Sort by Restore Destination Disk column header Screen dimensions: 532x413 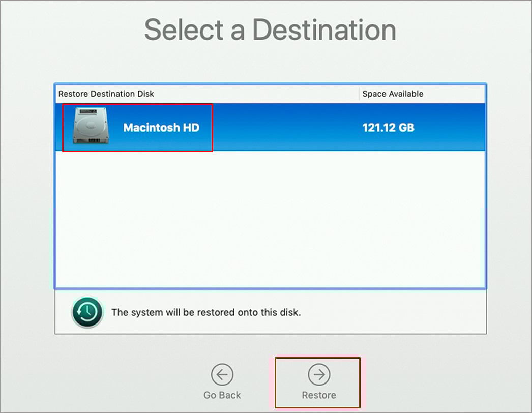coord(207,94)
